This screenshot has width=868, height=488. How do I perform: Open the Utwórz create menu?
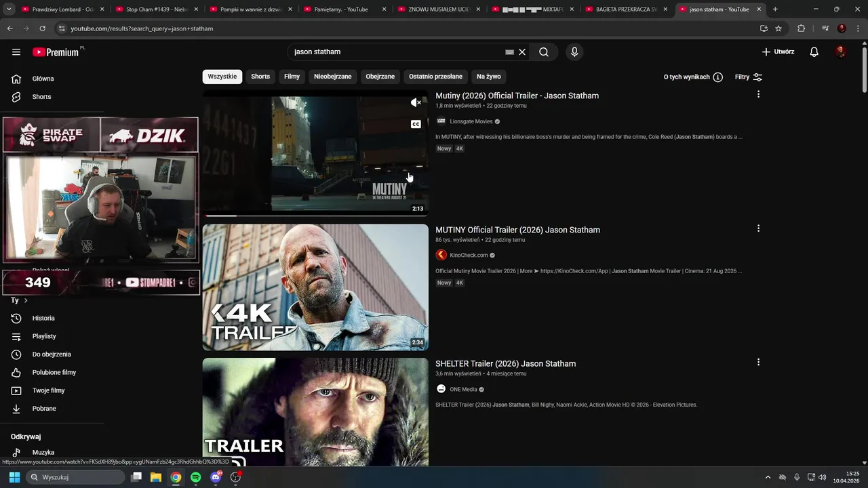click(778, 52)
